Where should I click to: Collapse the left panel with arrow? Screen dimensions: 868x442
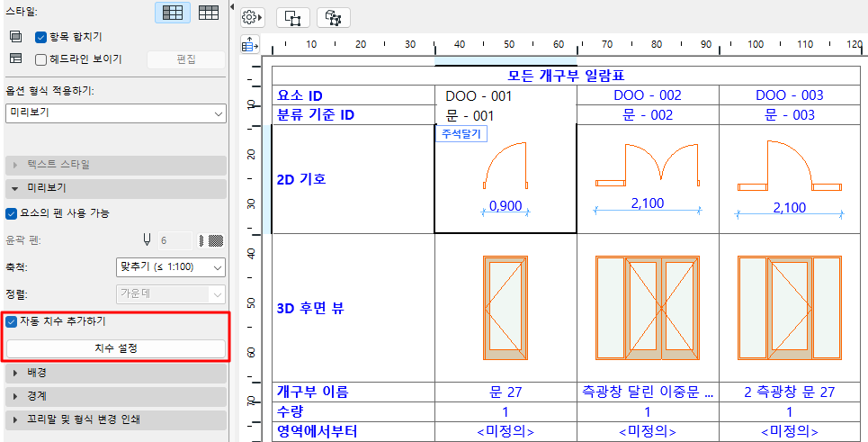232,6
